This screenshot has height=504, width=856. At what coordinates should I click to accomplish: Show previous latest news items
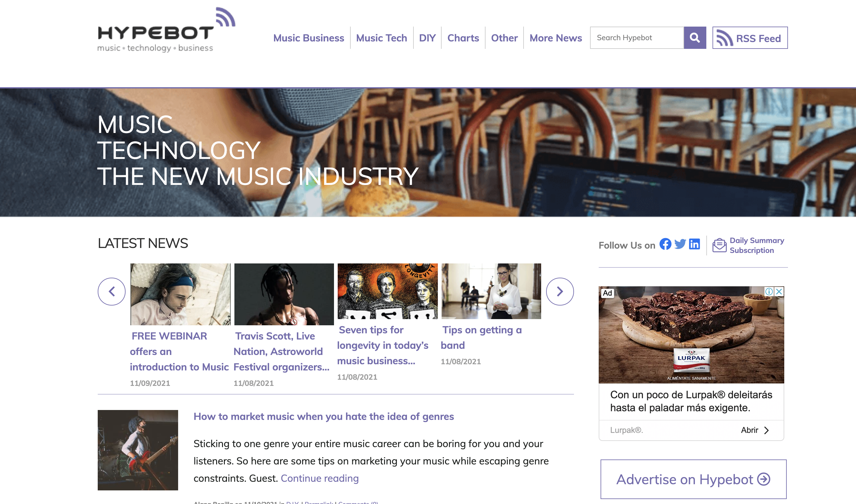coord(112,291)
